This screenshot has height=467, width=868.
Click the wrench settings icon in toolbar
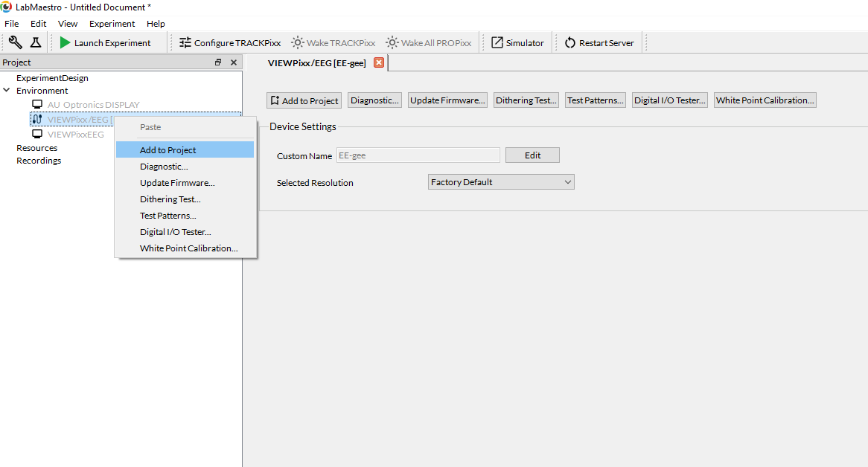pyautogui.click(x=15, y=42)
